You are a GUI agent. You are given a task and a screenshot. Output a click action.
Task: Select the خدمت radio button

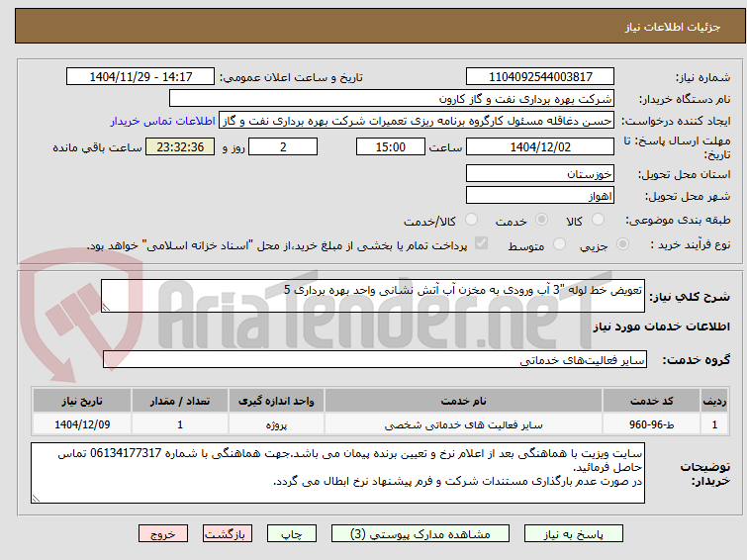pyautogui.click(x=541, y=220)
